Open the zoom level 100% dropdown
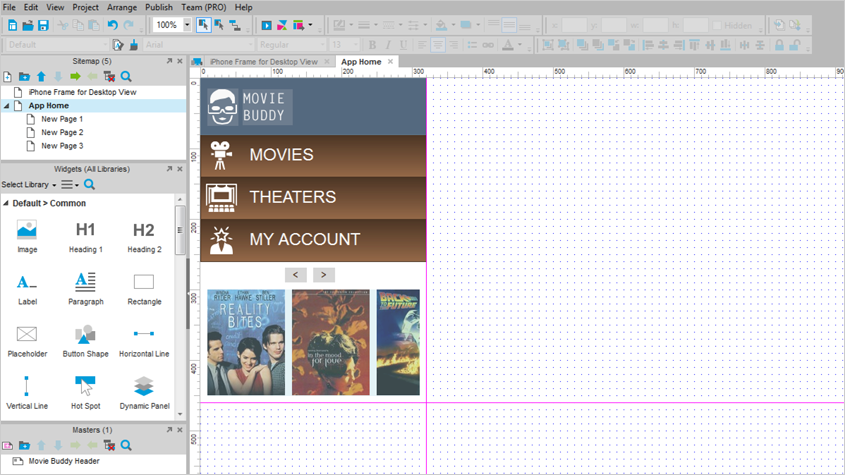 coord(186,25)
